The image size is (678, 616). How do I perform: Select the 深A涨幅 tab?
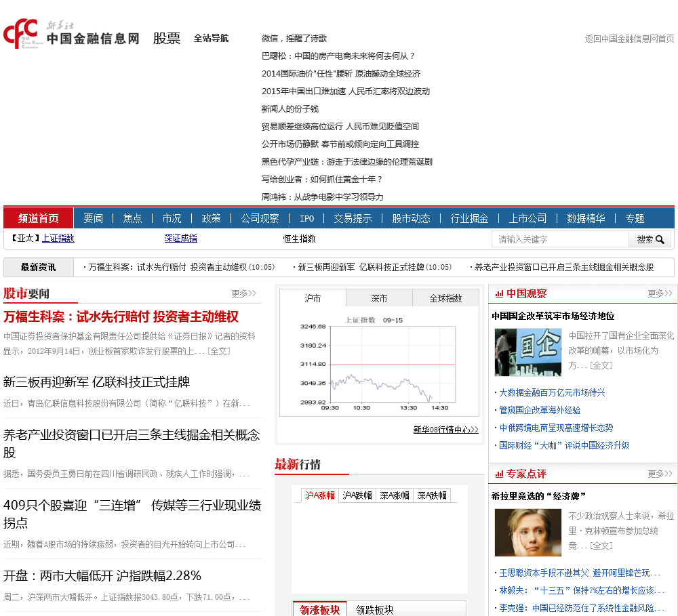[x=395, y=495]
